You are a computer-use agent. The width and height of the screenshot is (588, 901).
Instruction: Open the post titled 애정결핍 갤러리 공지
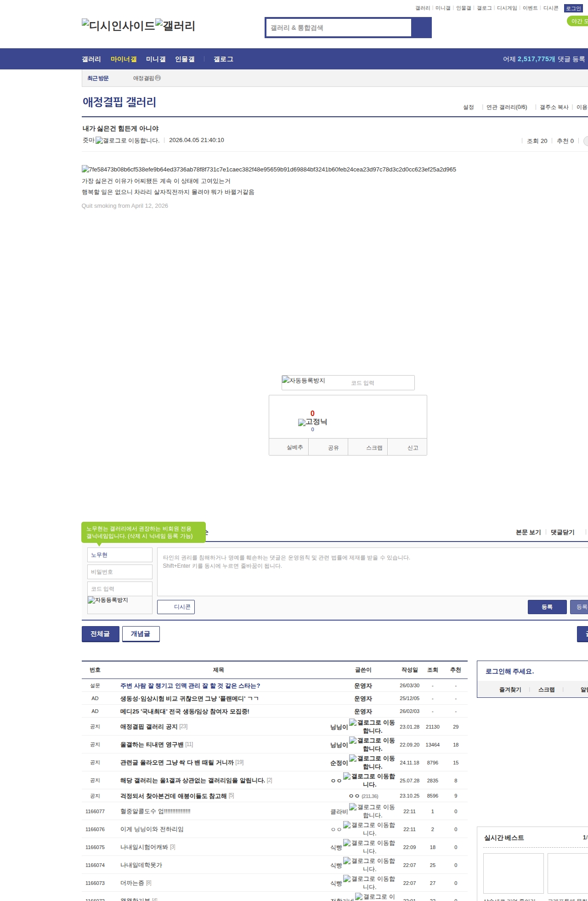pos(148,727)
